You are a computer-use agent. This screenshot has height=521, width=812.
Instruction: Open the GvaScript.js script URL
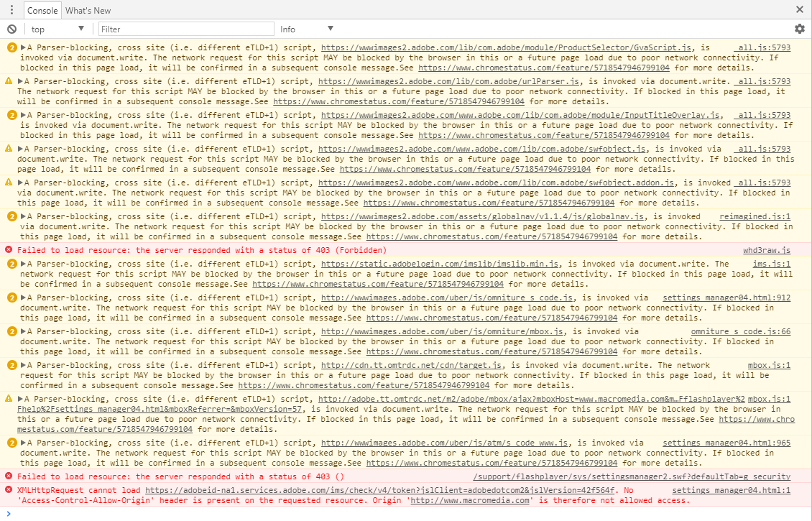[x=506, y=47]
